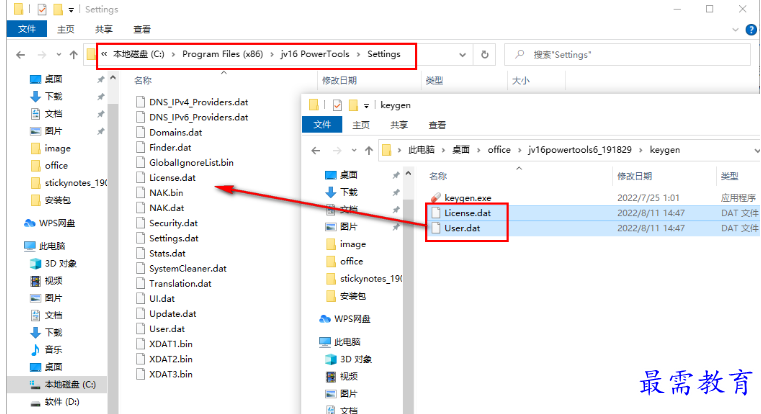Open the 文件 tab in keygen window

coord(322,125)
